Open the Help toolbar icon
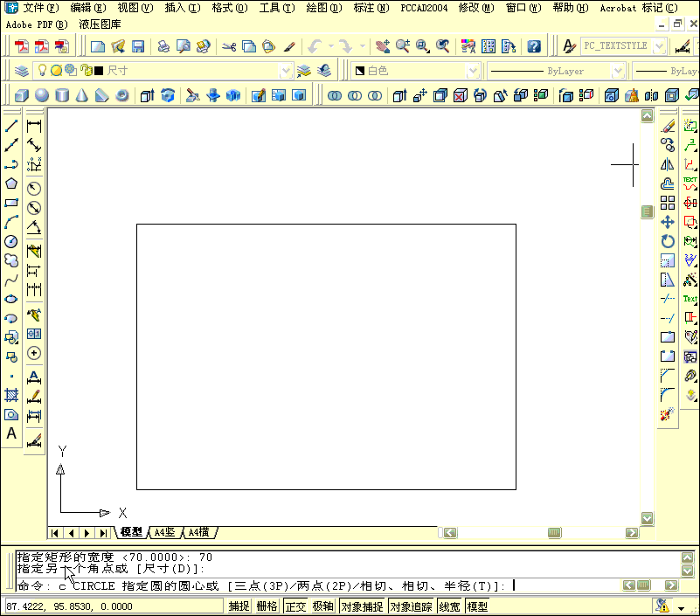Viewport: 700px width, 616px height. pos(534,46)
